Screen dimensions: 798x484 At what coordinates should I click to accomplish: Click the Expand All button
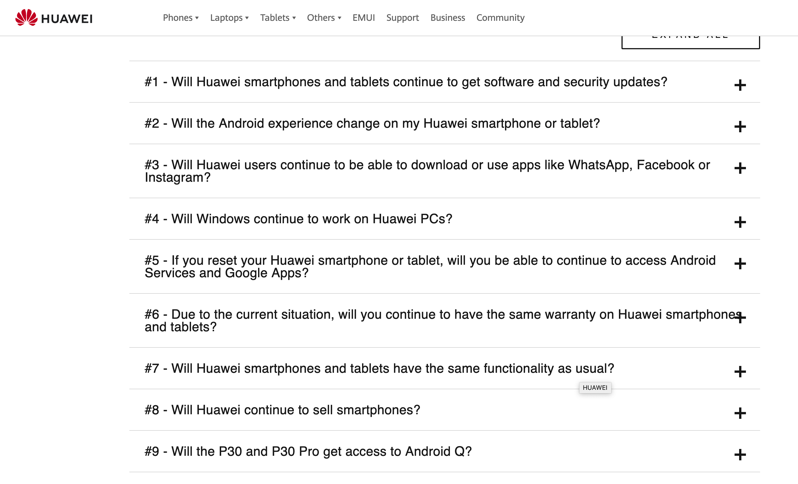point(690,42)
